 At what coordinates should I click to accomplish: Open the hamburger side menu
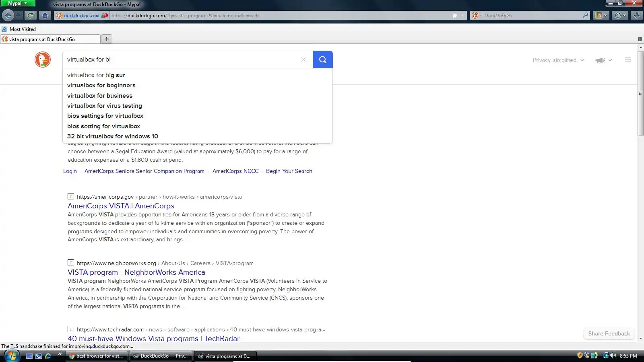point(627,60)
